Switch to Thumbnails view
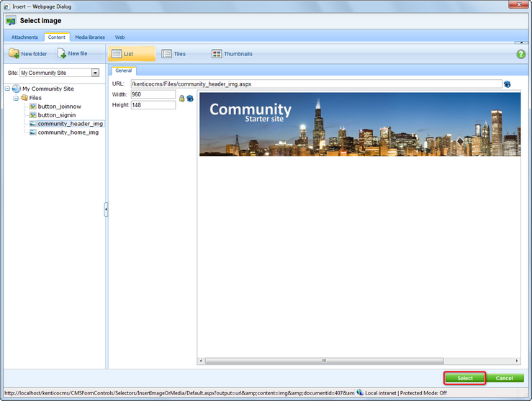 click(x=232, y=53)
